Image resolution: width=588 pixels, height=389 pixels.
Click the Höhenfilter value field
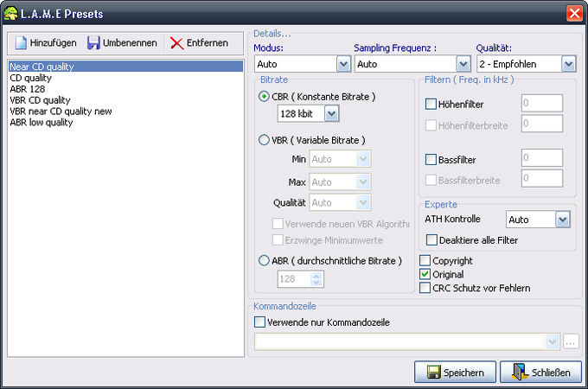542,103
